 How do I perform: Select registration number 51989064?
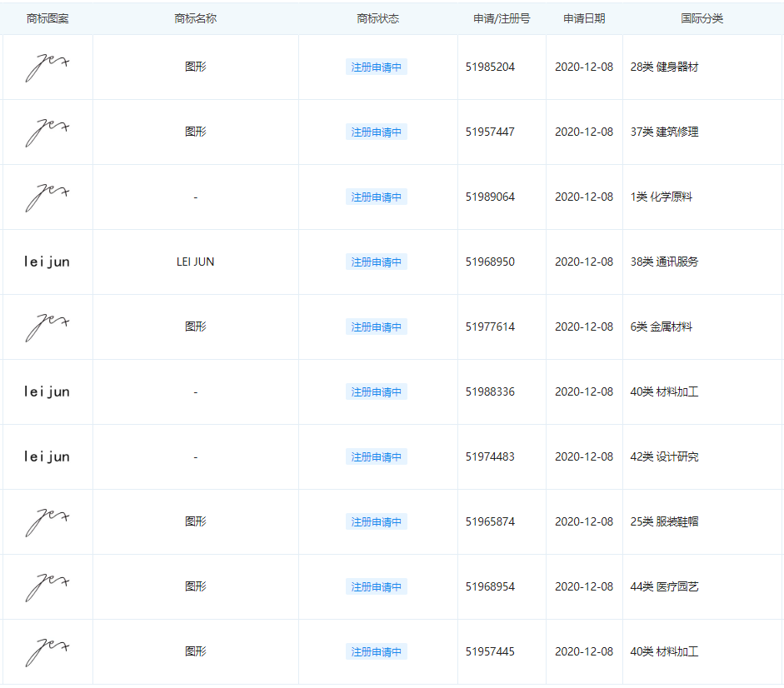490,197
